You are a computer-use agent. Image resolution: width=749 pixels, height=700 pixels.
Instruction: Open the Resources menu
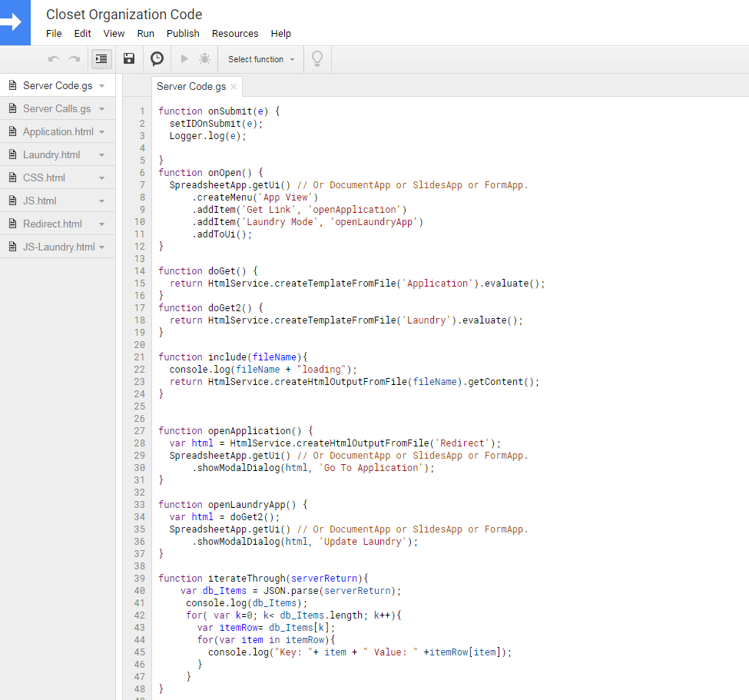pos(235,34)
